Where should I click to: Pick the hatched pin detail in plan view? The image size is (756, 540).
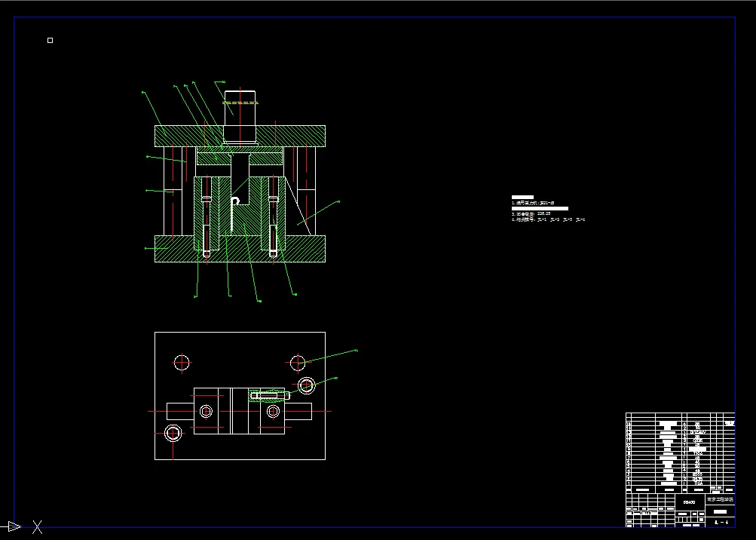click(270, 395)
